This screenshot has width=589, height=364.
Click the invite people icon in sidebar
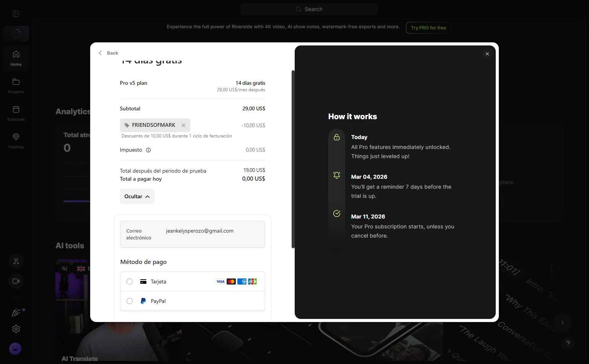(x=16, y=261)
